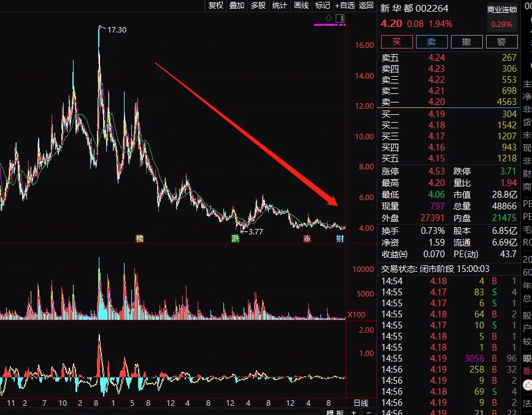Click 返回 to go back
This screenshot has width=532, height=415.
pos(366,5)
